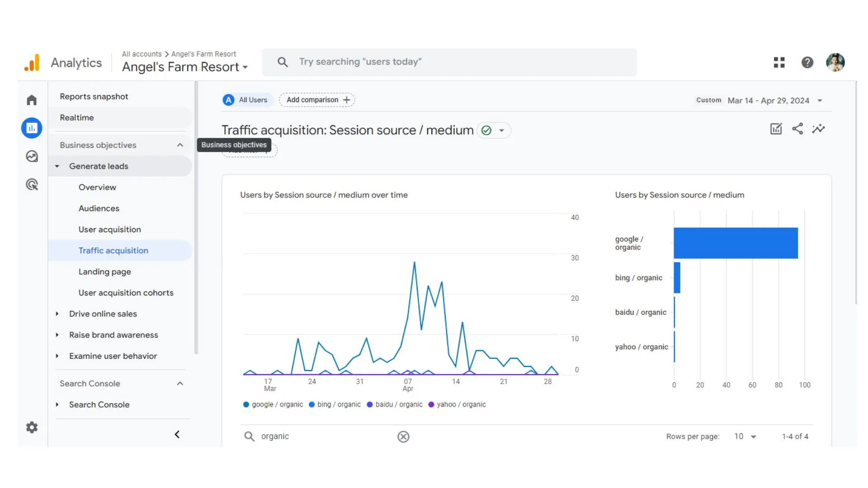The width and height of the screenshot is (868, 488).
Task: Open the Home icon in left rail
Action: pos(32,100)
